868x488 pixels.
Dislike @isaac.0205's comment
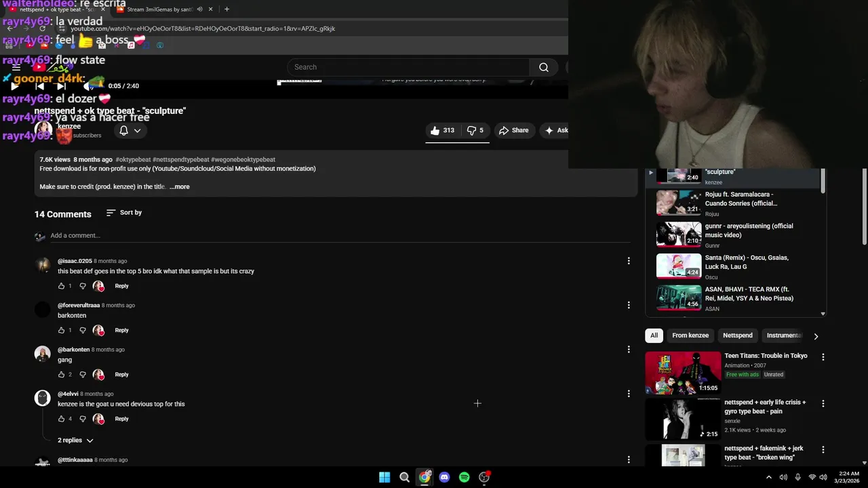pyautogui.click(x=83, y=286)
